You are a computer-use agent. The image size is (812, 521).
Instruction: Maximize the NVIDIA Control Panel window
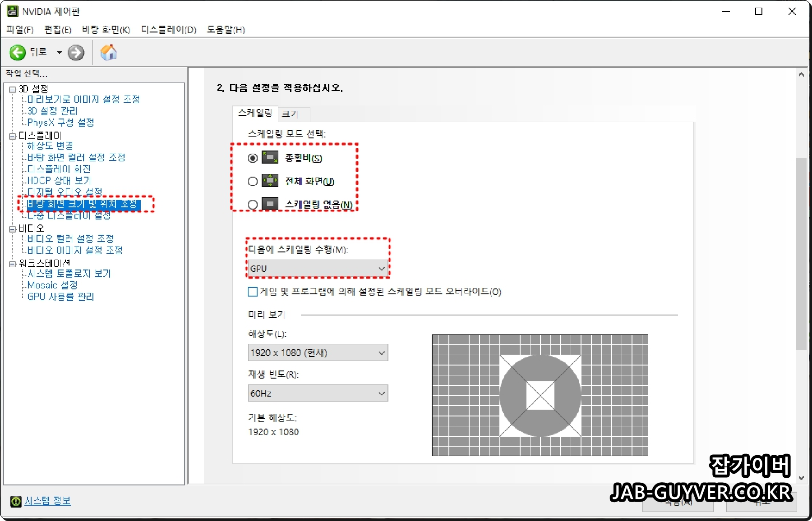pos(759,11)
